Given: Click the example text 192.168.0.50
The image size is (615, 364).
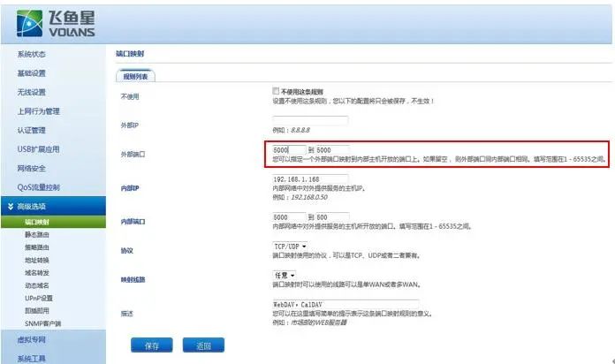Looking at the screenshot, I should (309, 197).
